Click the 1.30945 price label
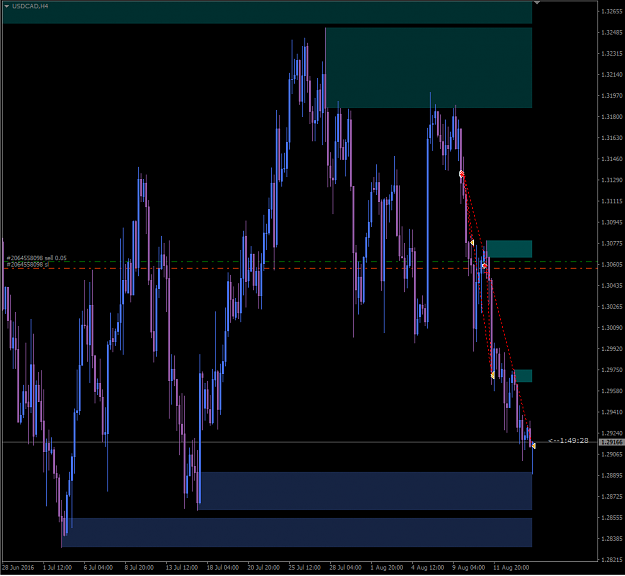Screen dimensions: 625x576 click(x=612, y=222)
